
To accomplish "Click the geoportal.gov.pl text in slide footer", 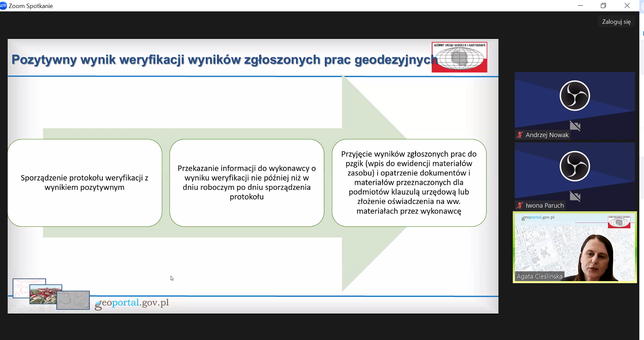I will (x=132, y=303).
